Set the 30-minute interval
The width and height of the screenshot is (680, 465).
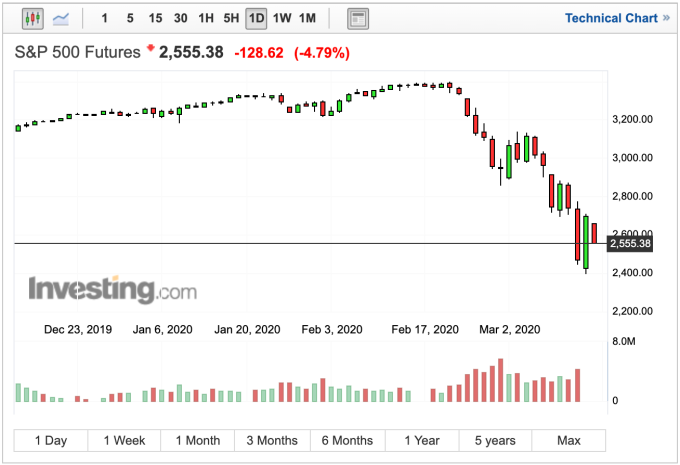coord(180,18)
